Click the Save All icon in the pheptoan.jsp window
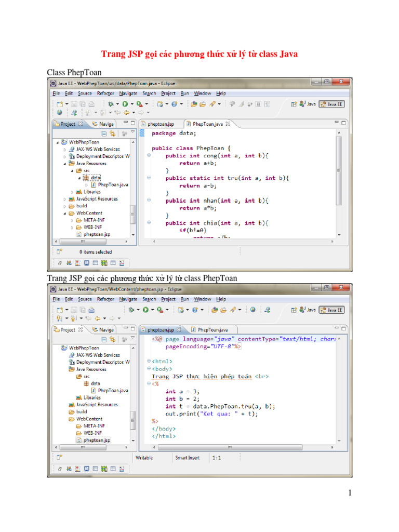This screenshot has height=532, width=399. coord(83,310)
